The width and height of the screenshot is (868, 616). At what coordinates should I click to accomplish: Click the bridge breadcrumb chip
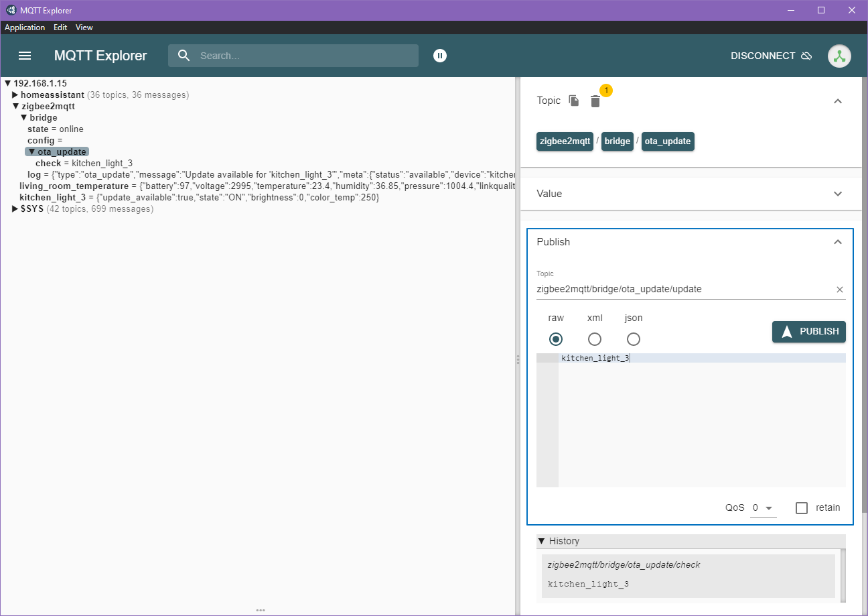coord(618,141)
